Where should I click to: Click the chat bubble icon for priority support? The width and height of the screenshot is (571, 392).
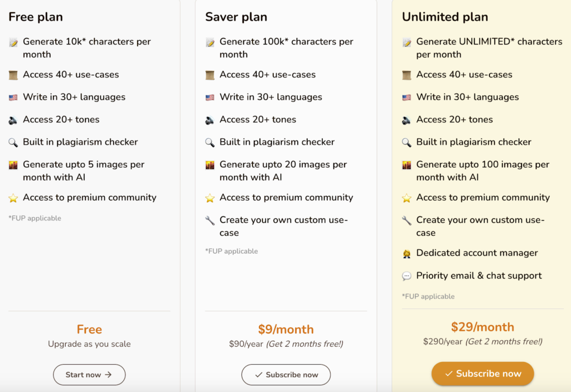pyautogui.click(x=407, y=276)
